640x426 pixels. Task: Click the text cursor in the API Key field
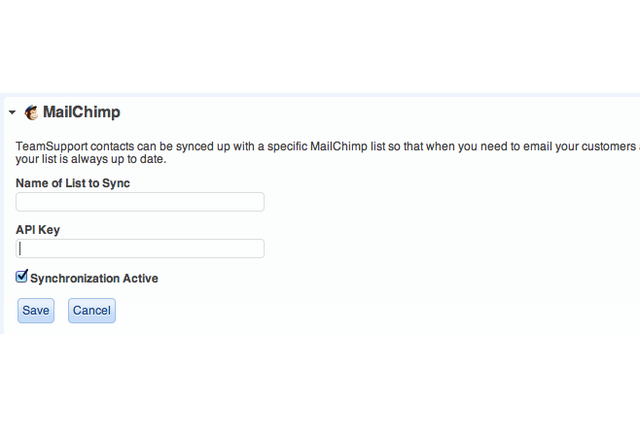20,248
